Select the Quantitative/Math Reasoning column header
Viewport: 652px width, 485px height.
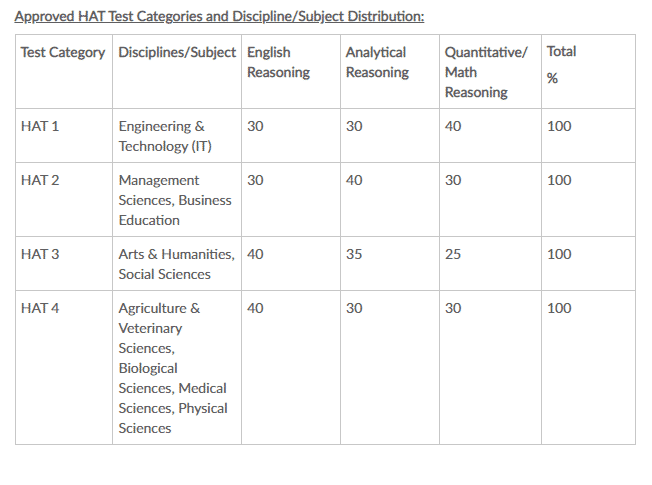[x=485, y=72]
